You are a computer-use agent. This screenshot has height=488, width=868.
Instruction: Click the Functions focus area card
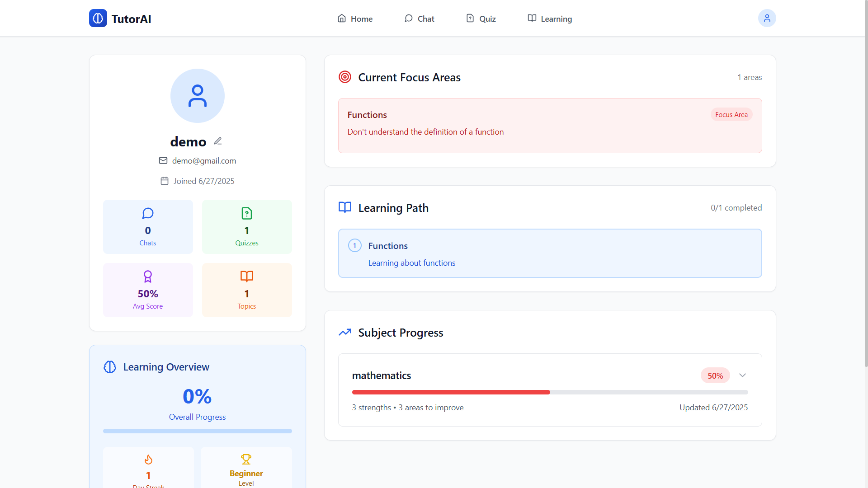point(550,126)
